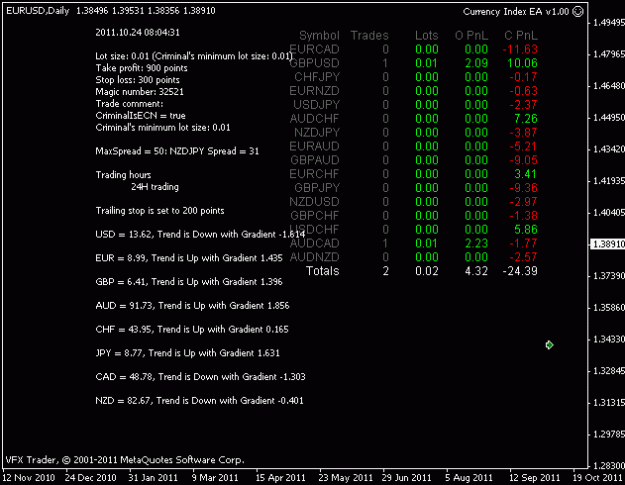Click the VFX Trader MetaQuotes copyright text
This screenshot has height=485, width=625.
(x=125, y=460)
